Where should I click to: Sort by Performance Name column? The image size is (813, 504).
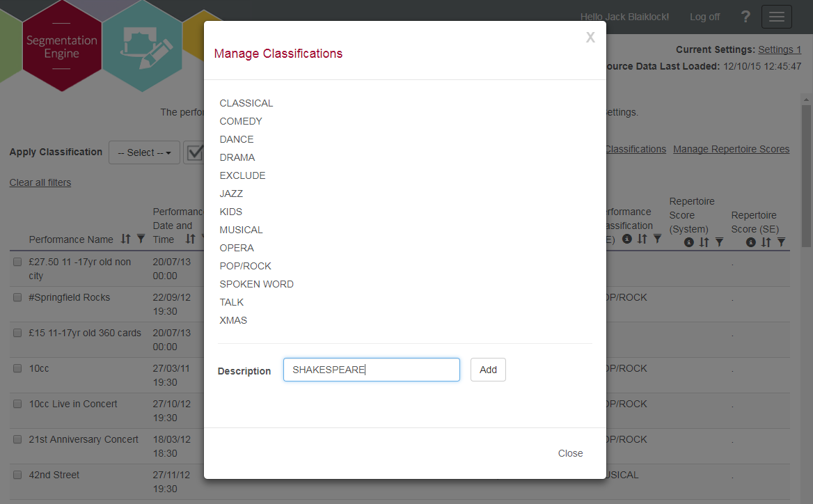(125, 239)
